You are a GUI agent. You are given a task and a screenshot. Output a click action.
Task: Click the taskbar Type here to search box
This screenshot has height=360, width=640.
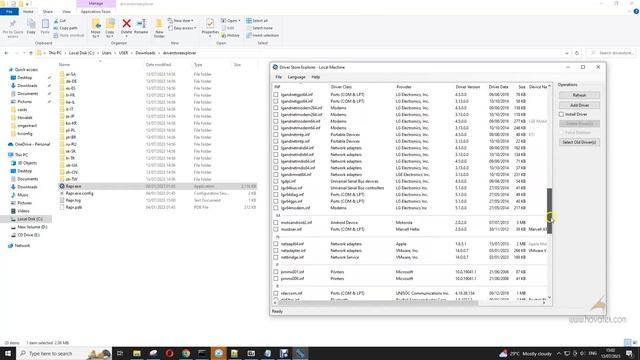(x=64, y=353)
